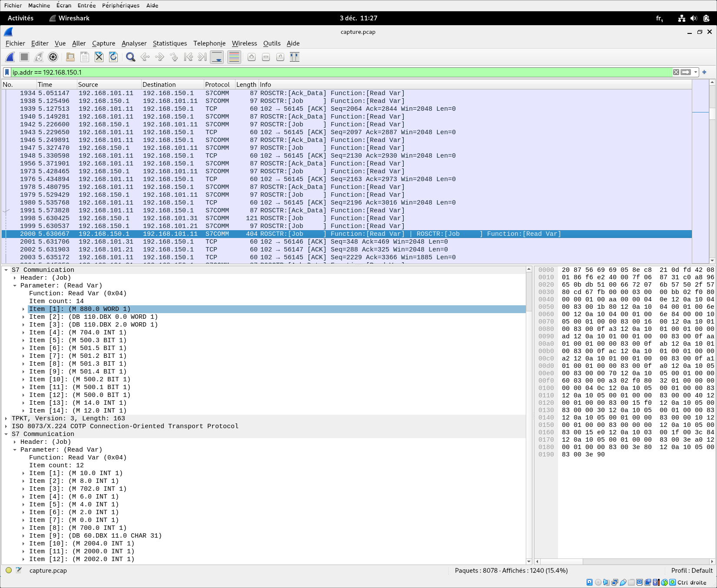Go back in packet history arrow
Screen dimensions: 717x588
pyautogui.click(x=145, y=57)
